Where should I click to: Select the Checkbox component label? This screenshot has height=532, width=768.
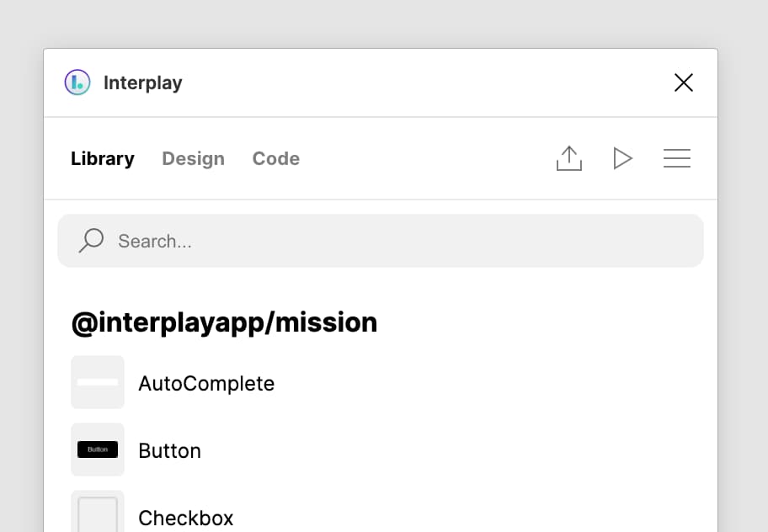pyautogui.click(x=185, y=518)
